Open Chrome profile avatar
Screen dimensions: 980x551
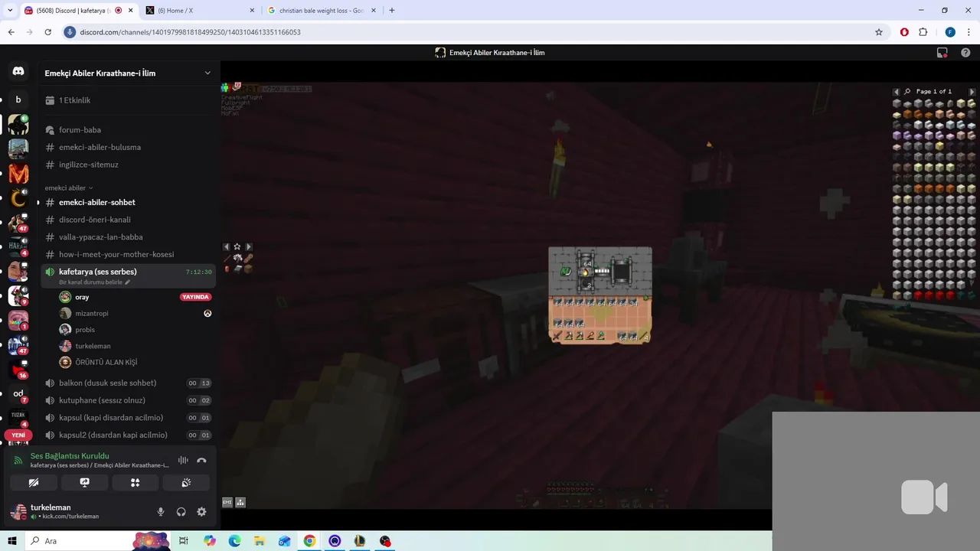(x=950, y=32)
